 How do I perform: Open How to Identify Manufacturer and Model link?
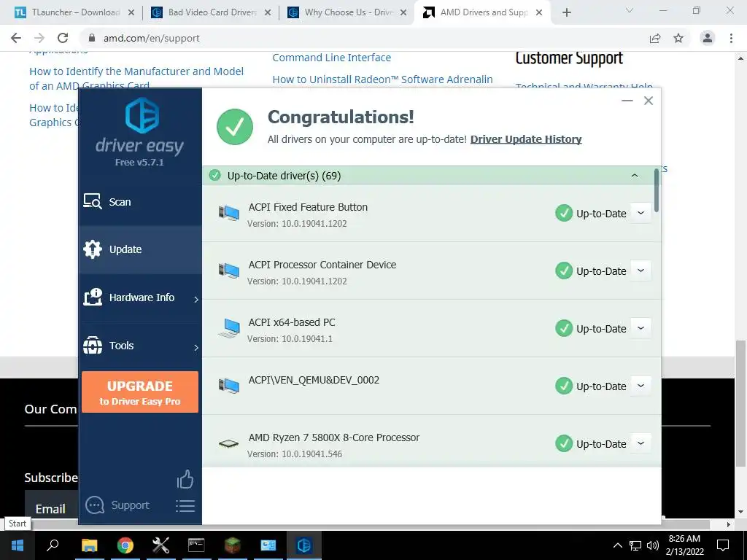tap(136, 79)
